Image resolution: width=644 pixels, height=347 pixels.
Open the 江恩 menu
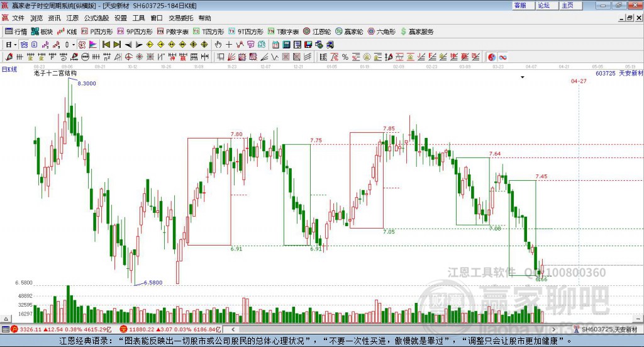72,18
